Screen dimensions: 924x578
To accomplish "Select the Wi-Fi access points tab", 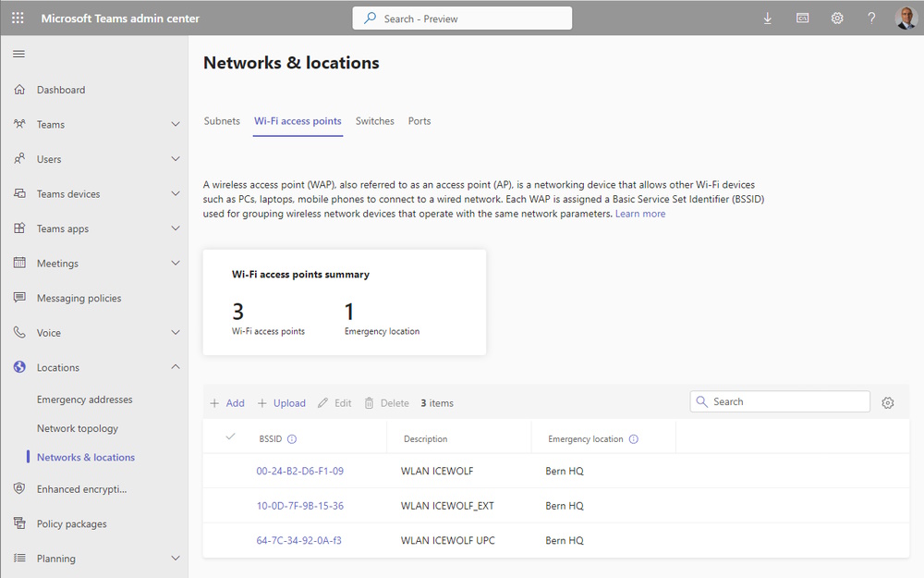I will [x=298, y=121].
